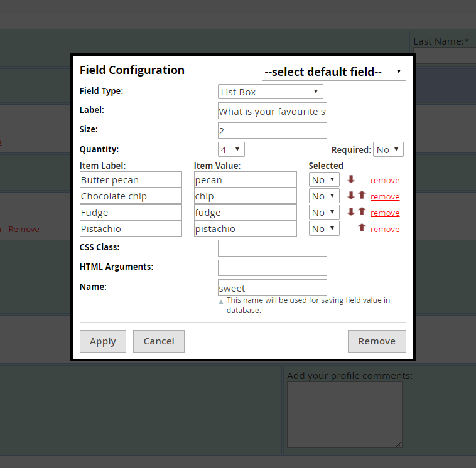Remove the Fudge item
Screen dimensions: 476x468
pos(384,213)
